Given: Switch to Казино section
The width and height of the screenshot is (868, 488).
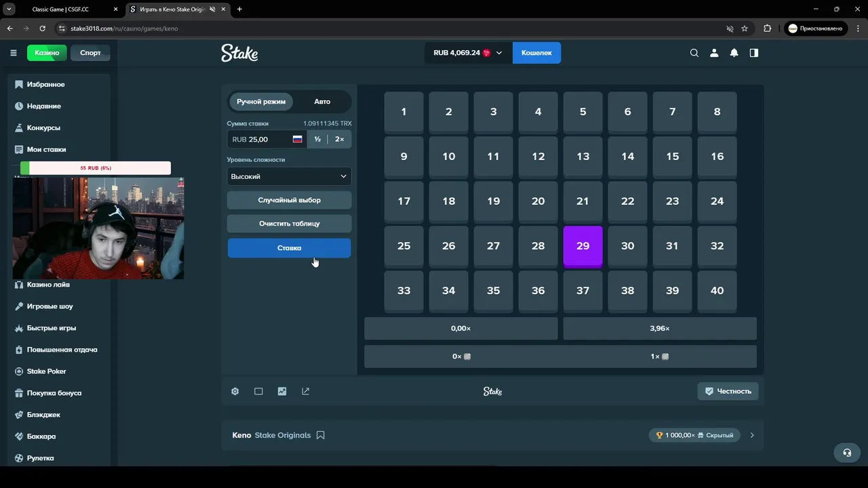Looking at the screenshot, I should point(47,53).
